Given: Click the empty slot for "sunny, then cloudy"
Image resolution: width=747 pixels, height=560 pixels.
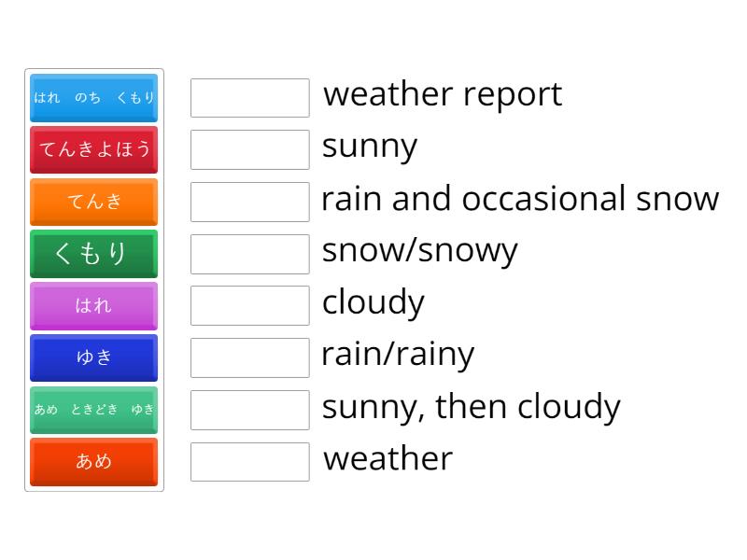Looking at the screenshot, I should (249, 410).
